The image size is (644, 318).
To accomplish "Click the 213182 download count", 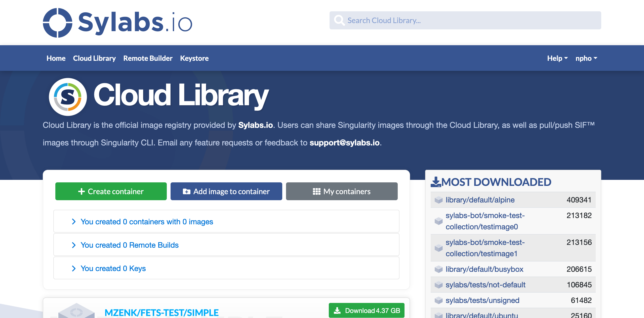I will tap(579, 216).
